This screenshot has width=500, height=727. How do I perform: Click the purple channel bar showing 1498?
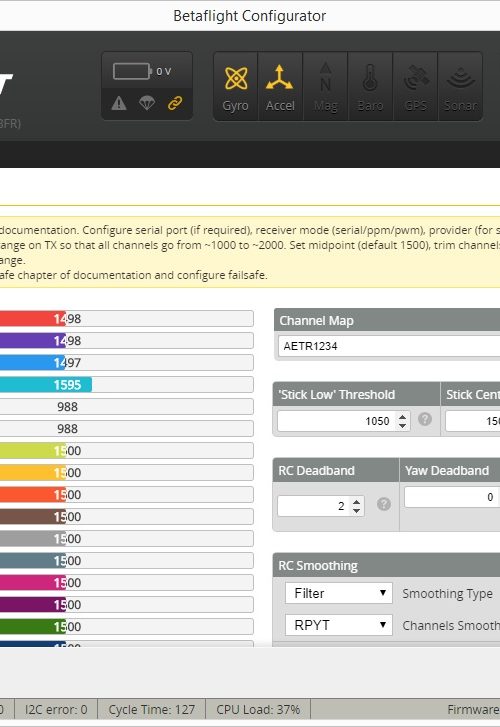(126, 341)
